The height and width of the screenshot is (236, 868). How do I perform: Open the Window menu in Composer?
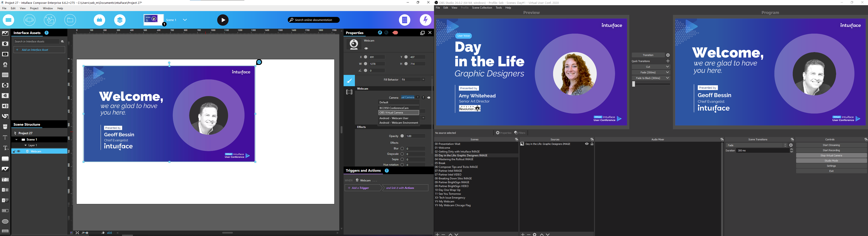coord(48,8)
